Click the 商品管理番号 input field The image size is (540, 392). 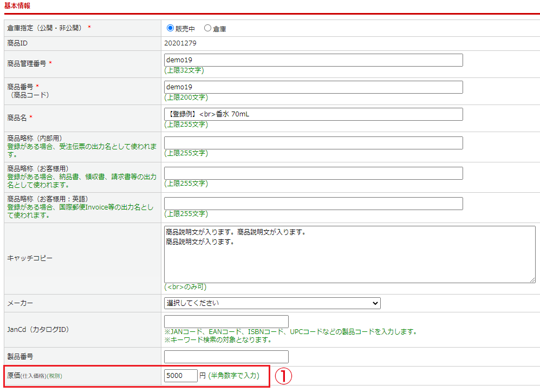(x=313, y=60)
